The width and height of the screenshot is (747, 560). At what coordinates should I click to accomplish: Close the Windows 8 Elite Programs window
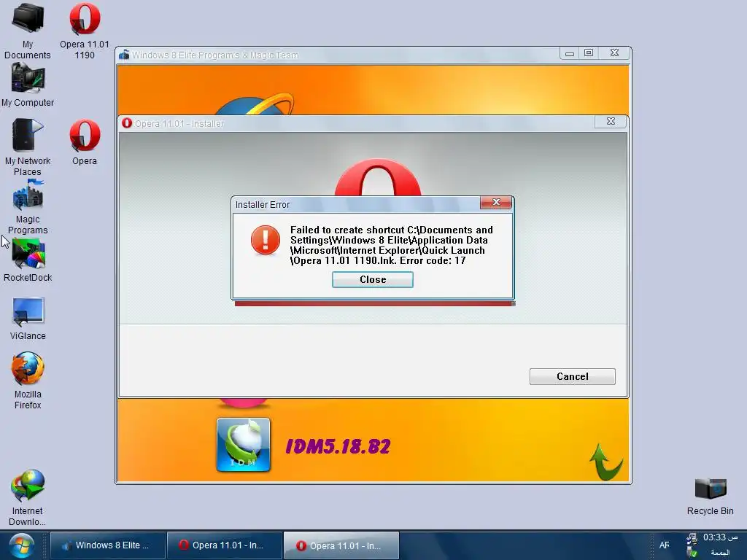pyautogui.click(x=614, y=53)
